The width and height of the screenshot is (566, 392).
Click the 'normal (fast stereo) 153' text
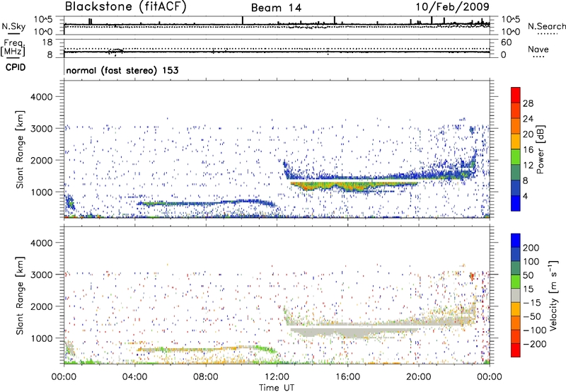click(122, 70)
